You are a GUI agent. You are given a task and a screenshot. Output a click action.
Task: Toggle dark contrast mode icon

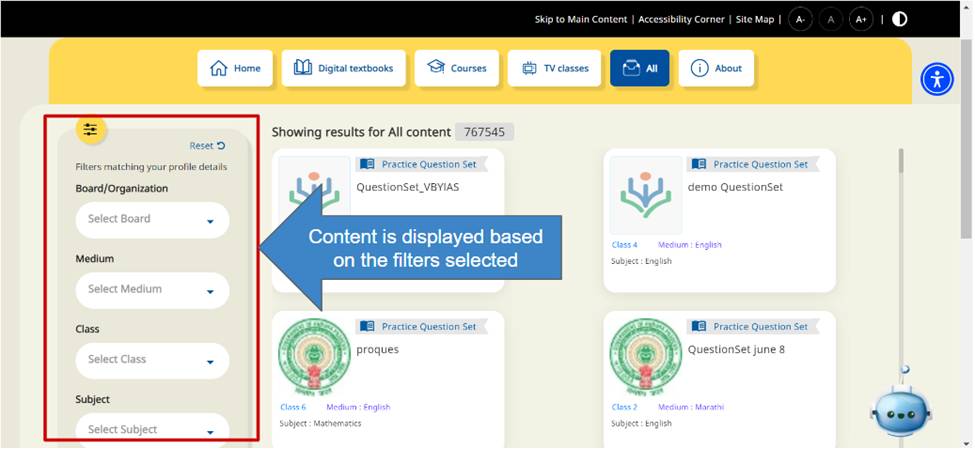click(900, 19)
